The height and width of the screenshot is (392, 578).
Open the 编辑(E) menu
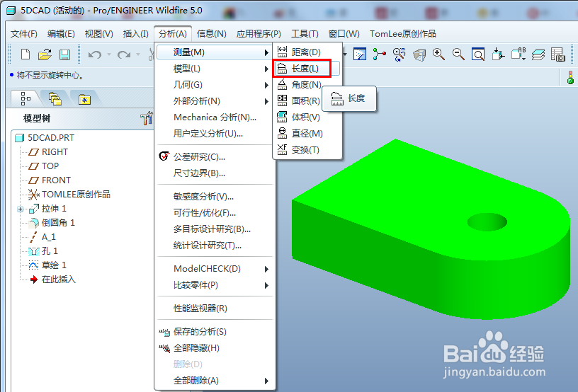pos(61,34)
